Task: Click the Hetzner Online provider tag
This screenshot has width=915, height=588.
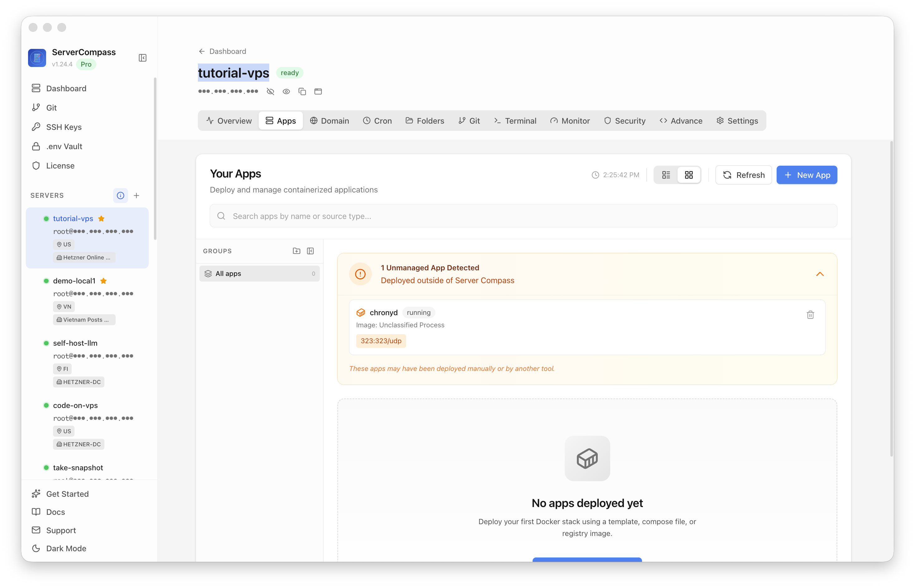Action: (x=84, y=257)
